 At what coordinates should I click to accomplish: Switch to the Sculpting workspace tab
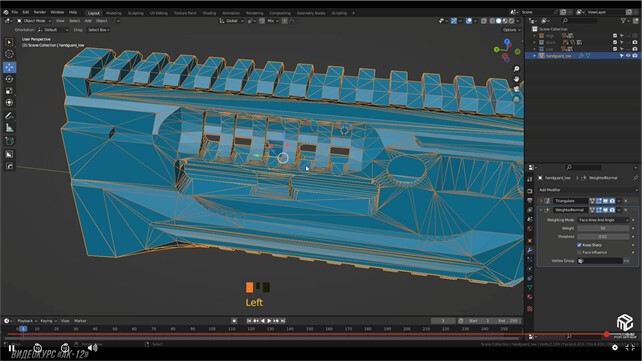(x=136, y=13)
